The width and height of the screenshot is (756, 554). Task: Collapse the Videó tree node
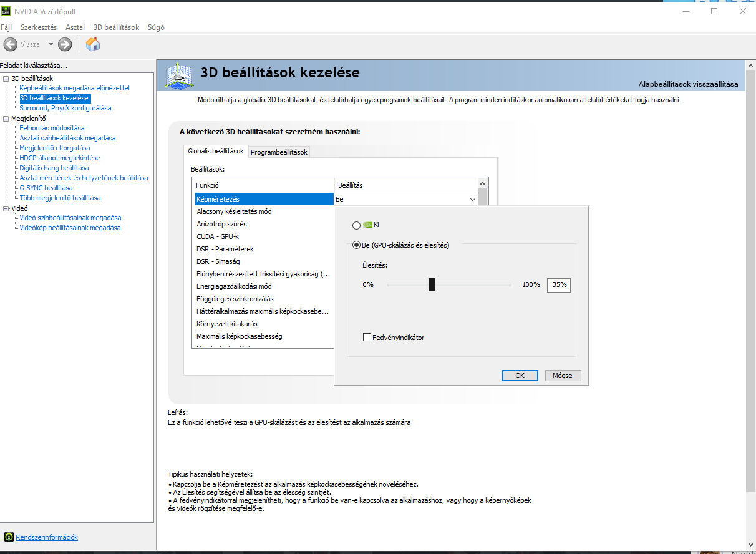(6, 208)
